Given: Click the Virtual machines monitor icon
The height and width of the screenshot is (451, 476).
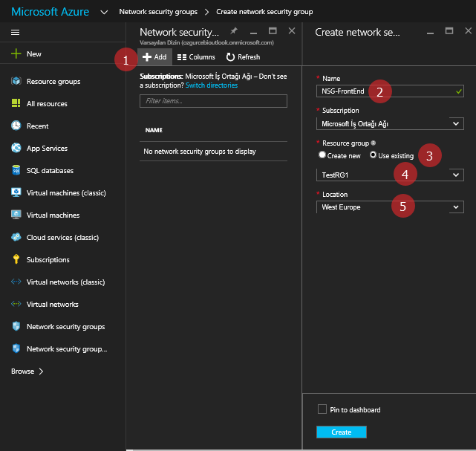Looking at the screenshot, I should [16, 215].
